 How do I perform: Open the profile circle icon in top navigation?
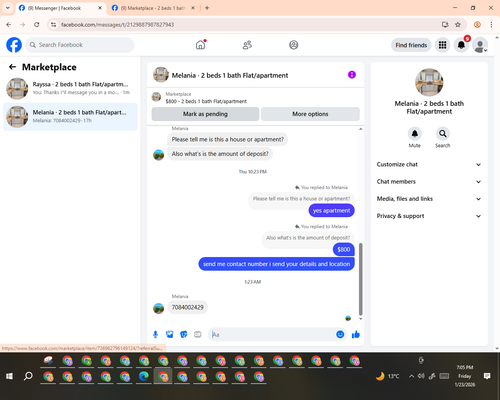[x=294, y=45]
